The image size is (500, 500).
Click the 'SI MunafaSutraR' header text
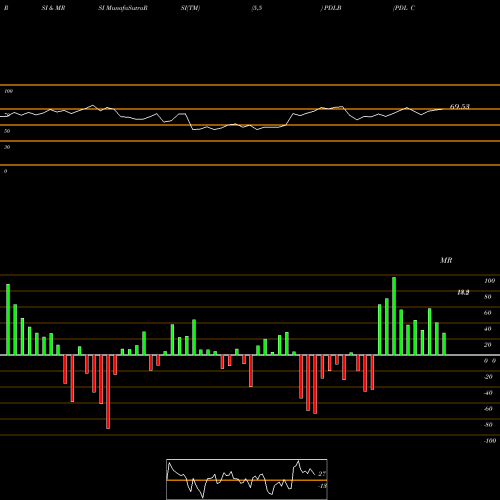coord(123,8)
